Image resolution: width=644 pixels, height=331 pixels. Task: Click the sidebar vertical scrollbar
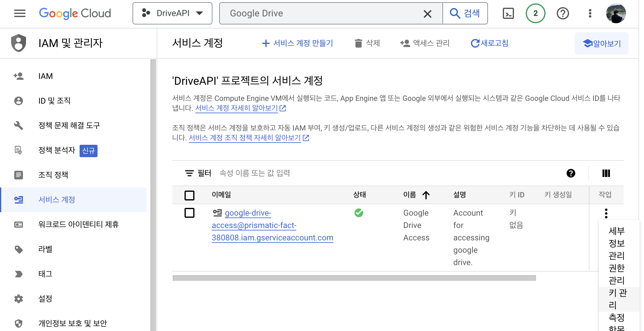(153, 195)
